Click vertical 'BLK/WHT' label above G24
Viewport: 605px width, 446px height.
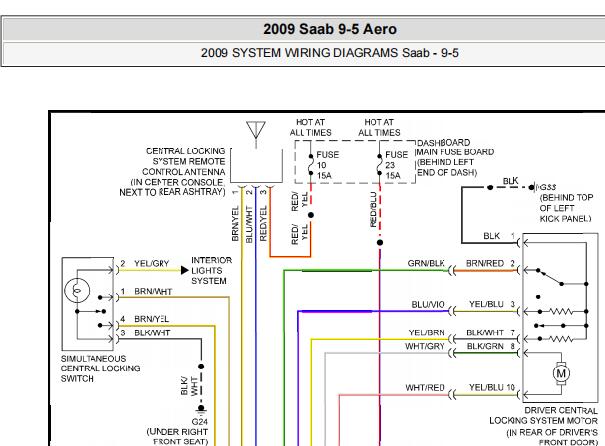click(189, 386)
